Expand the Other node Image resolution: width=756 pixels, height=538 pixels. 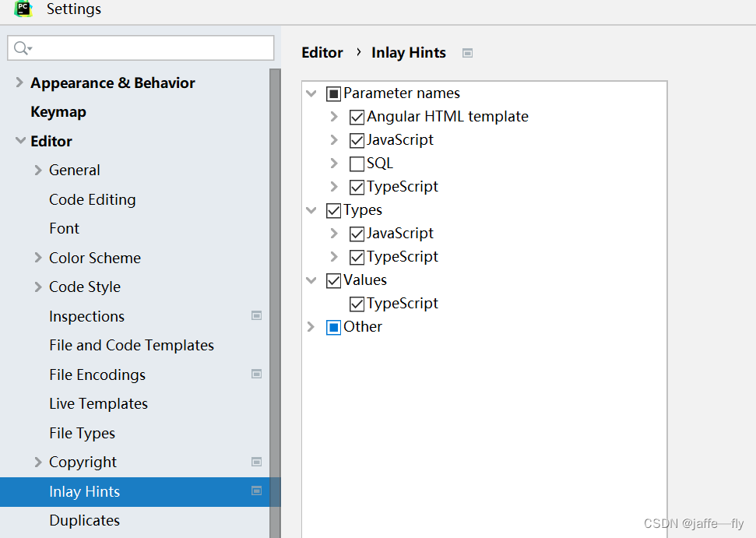pyautogui.click(x=311, y=326)
